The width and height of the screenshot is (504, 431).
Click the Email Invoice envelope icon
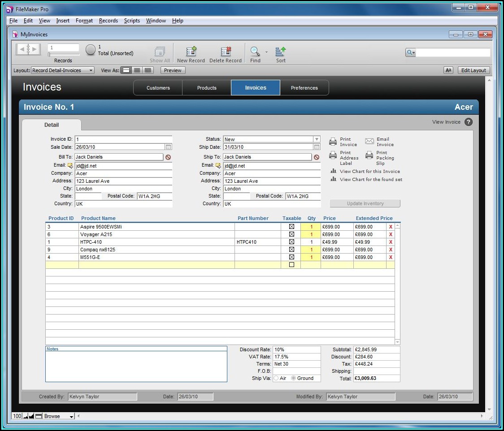point(369,142)
